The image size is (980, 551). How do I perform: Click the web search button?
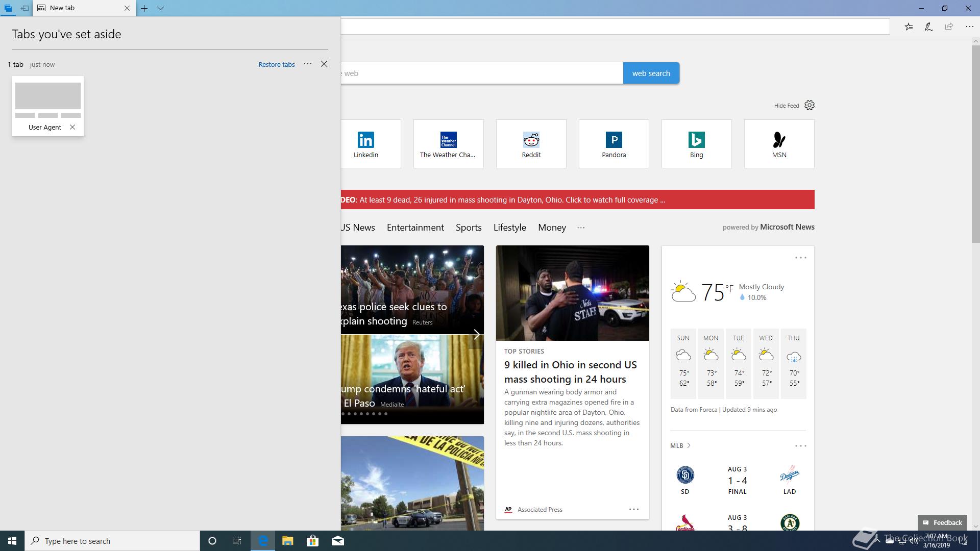coord(651,73)
